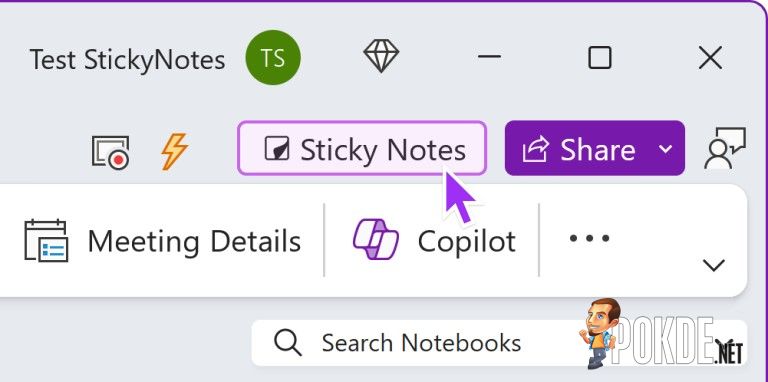The height and width of the screenshot is (382, 768).
Task: Collapse the ribbon using the chevron
Action: coord(714,265)
